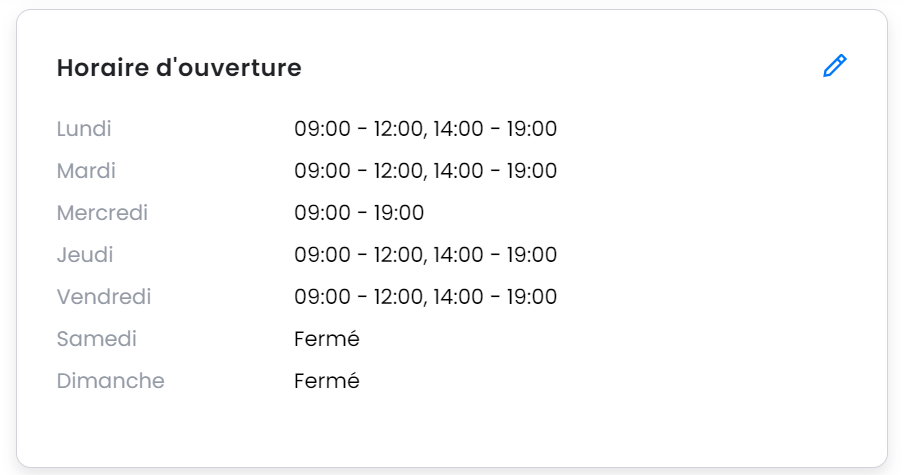
Task: Click Samedi's Fermé status
Action: [327, 339]
